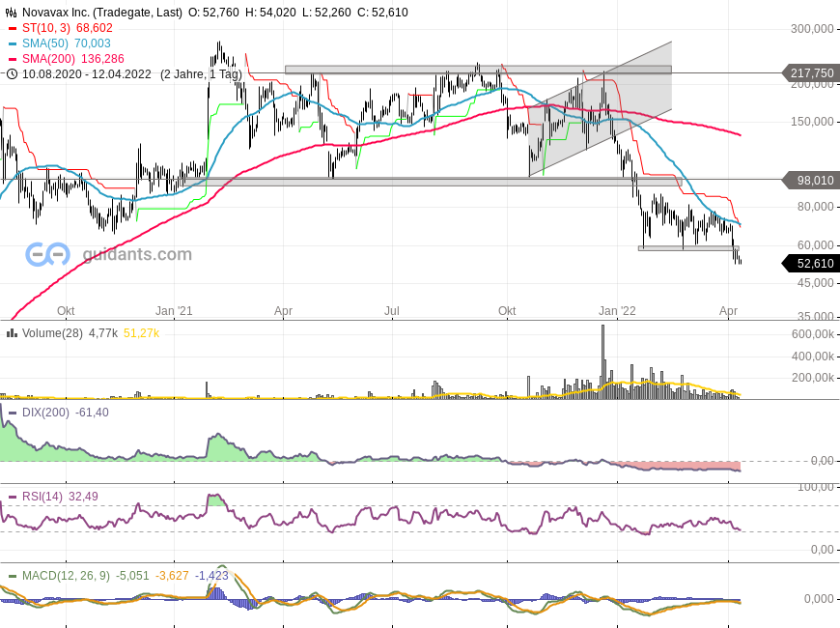
Task: Click the SMA(200) value 136,286
Action: point(102,59)
